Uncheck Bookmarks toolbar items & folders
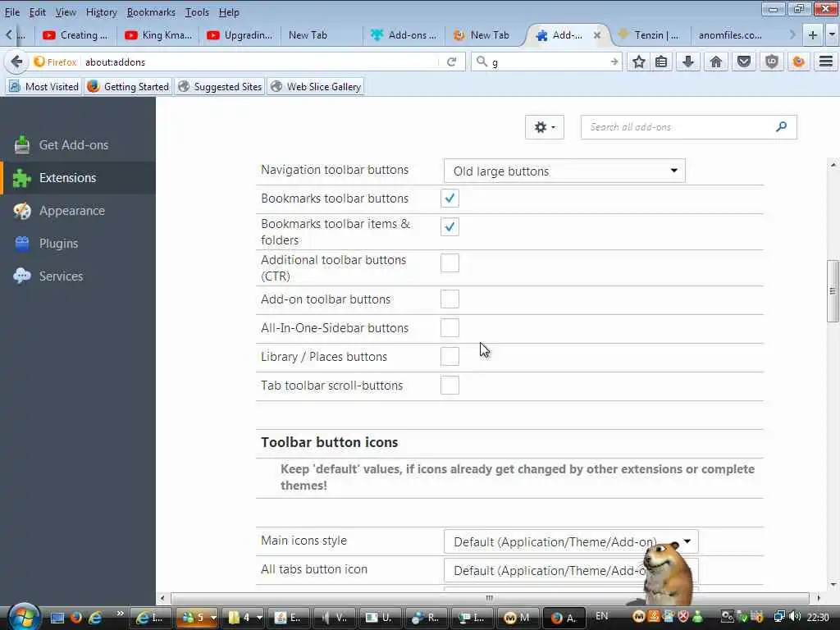This screenshot has height=630, width=840. 450,226
